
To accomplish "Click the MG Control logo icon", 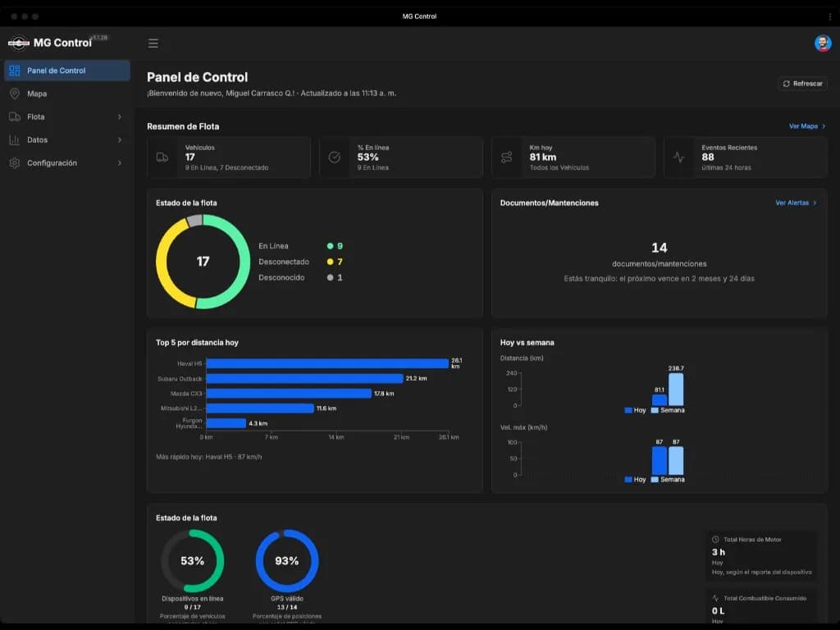I will (x=19, y=43).
